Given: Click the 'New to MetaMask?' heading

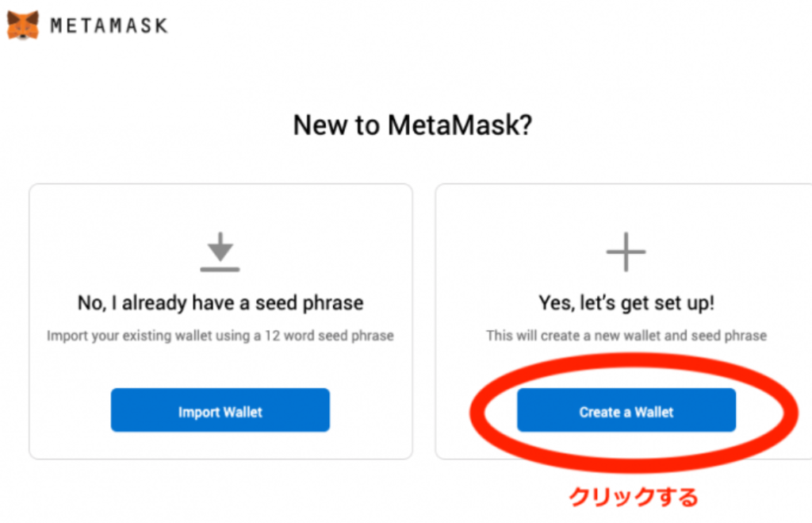Looking at the screenshot, I should pos(412,125).
